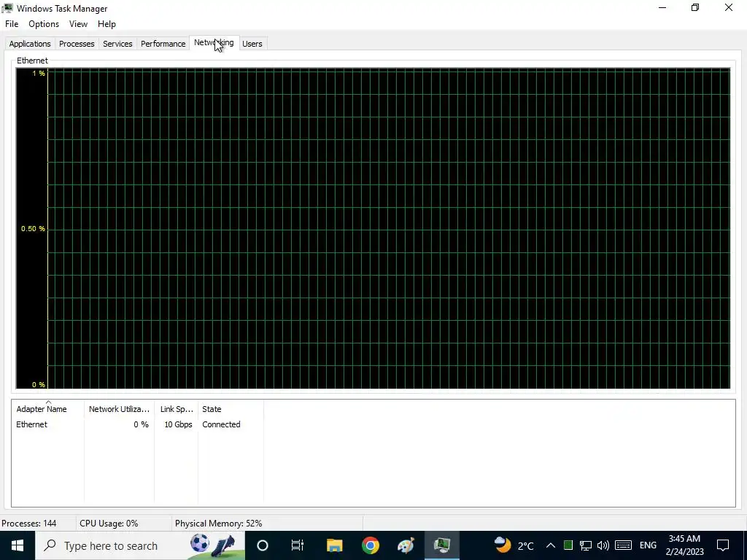Sort by Network Utilization column header
747x560 pixels.
(119, 409)
